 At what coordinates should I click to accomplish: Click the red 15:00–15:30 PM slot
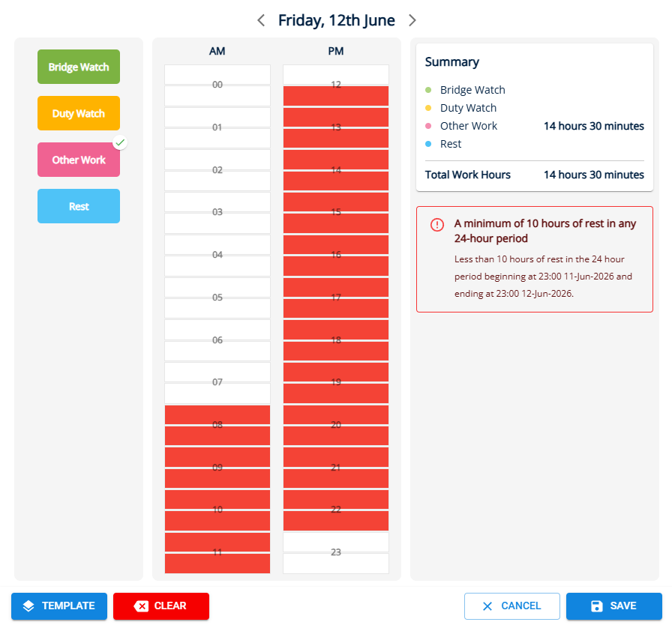(x=336, y=202)
